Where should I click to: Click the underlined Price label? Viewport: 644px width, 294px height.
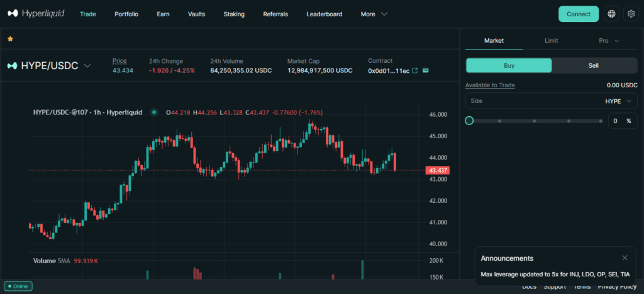(119, 61)
